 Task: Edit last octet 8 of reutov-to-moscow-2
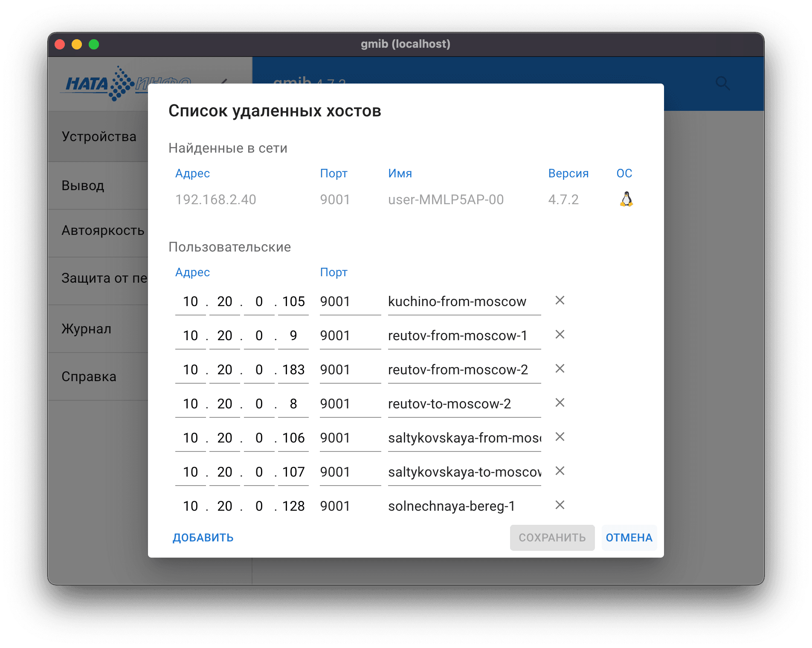[293, 404]
